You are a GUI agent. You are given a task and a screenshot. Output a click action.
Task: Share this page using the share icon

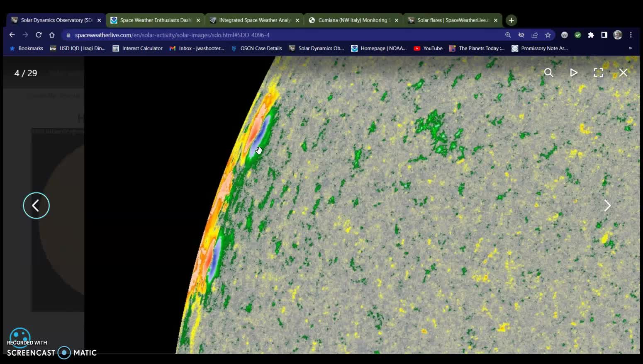tap(535, 35)
